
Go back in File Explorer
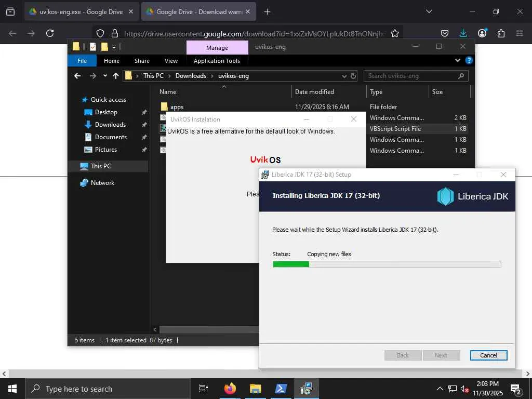pos(77,76)
